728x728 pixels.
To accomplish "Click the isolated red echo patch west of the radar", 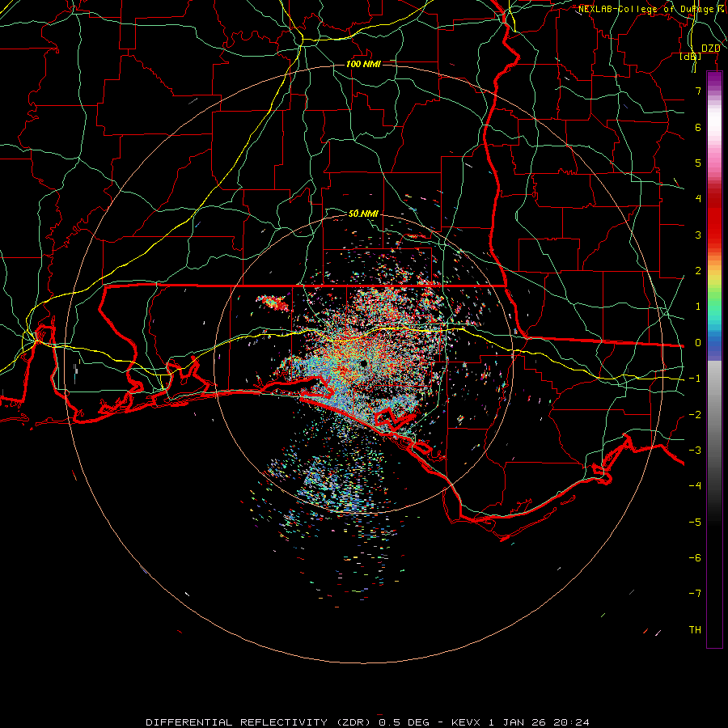I will (273, 303).
